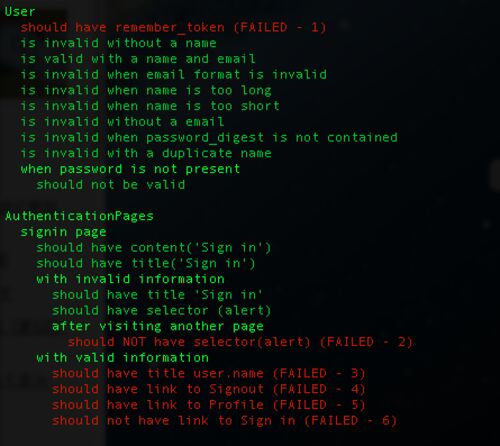Viewport: 500px width, 446px height.
Task: Click "should have title('Sign in')" line
Action: pos(146,263)
